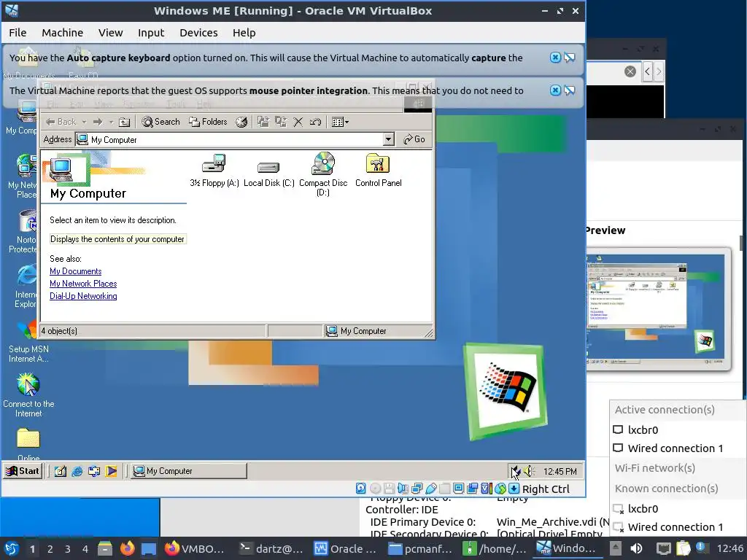Click the floppy disk status icon
The height and width of the screenshot is (560, 747).
click(x=390, y=489)
